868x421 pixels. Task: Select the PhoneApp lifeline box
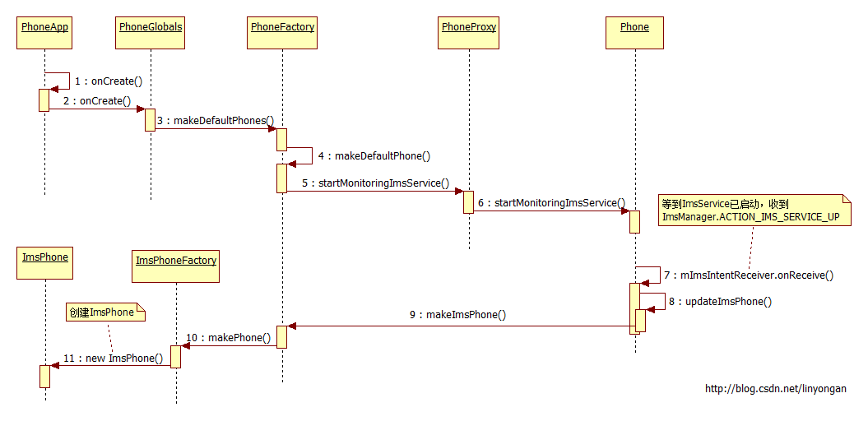pos(44,33)
